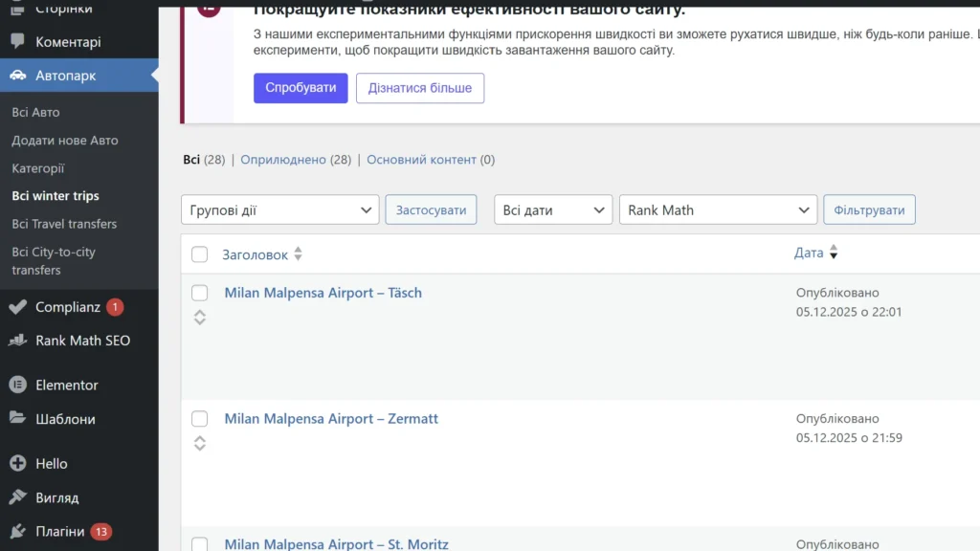The height and width of the screenshot is (551, 980).
Task: Click date text 05.12.2025 о 22:01
Action: click(x=849, y=312)
